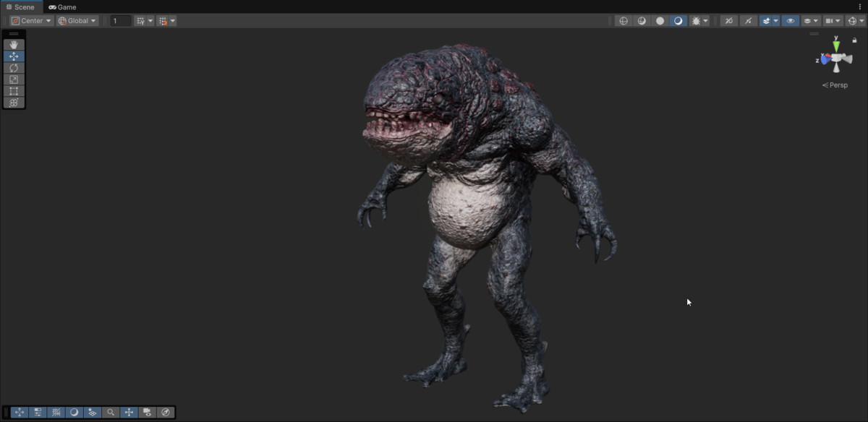This screenshot has width=868, height=422.
Task: Open the debug draw mode dropdown arrow
Action: [x=706, y=21]
